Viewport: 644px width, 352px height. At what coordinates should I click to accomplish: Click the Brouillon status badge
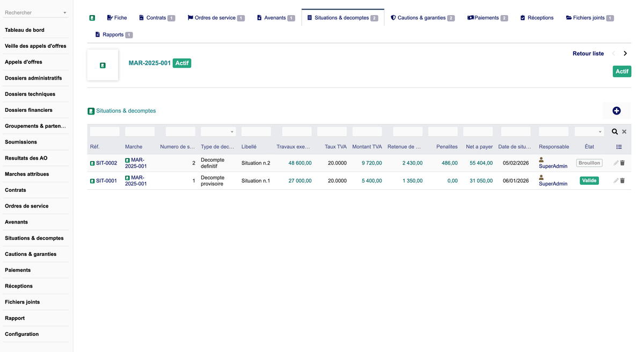pos(589,163)
